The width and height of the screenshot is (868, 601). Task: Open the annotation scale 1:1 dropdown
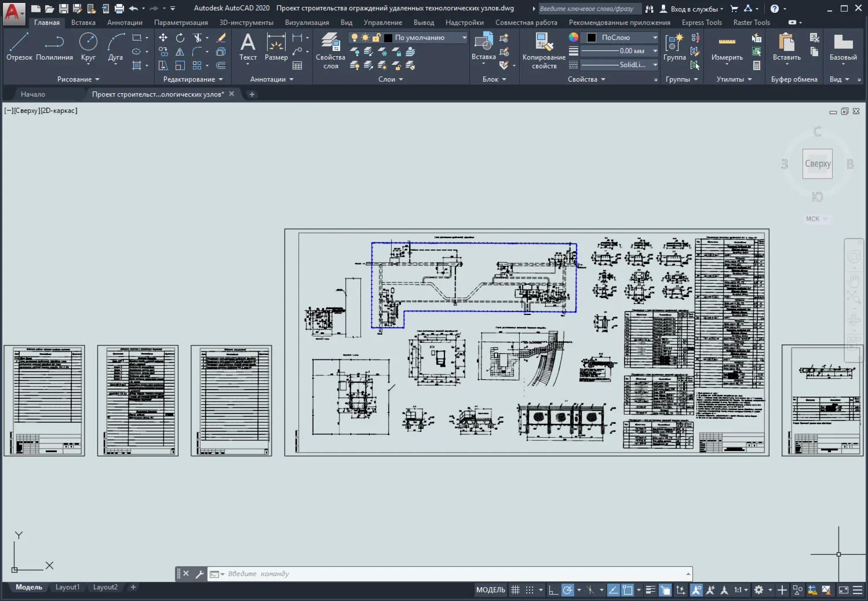[x=741, y=590]
